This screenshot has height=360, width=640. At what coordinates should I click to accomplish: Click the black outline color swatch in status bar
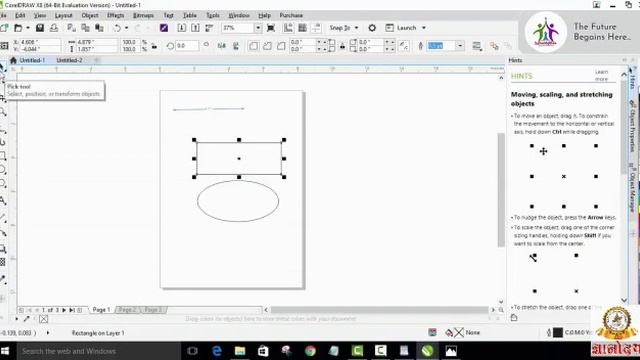pos(558,333)
